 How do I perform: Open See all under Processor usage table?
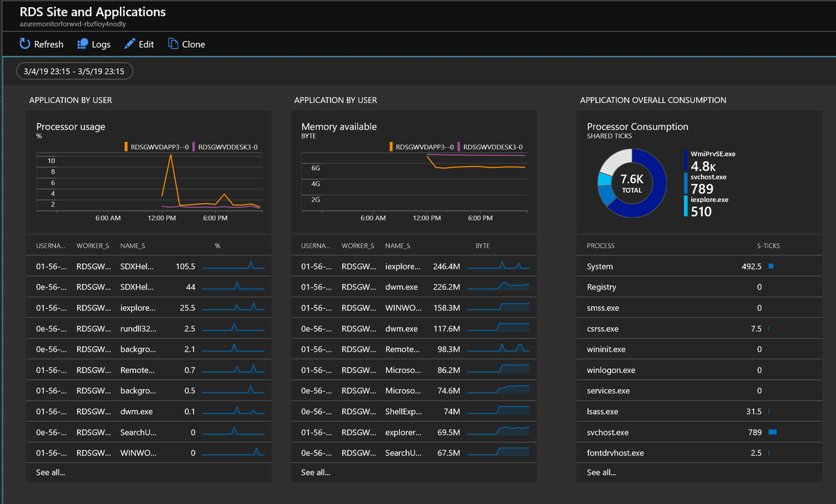click(x=51, y=472)
